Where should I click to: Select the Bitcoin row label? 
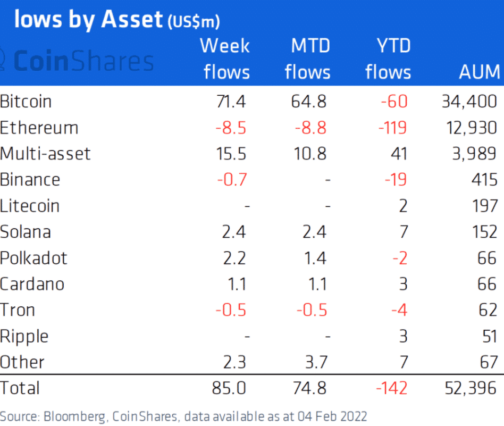(x=26, y=101)
